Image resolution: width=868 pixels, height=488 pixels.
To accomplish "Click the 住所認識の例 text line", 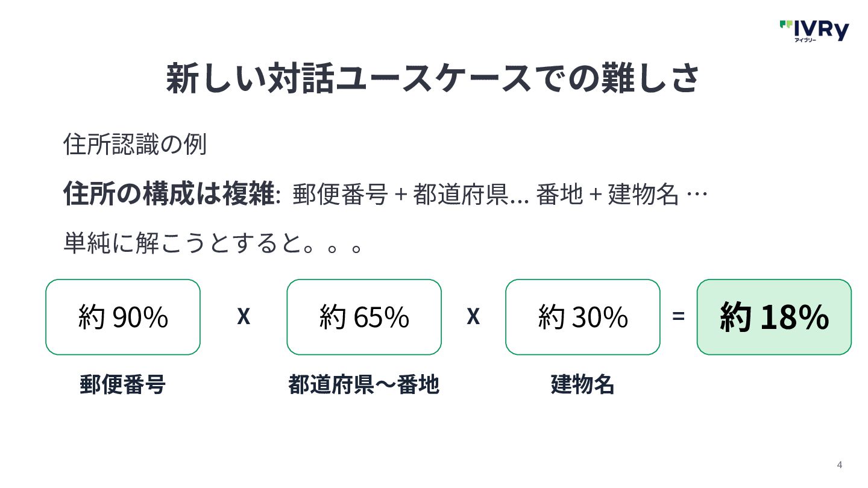I will (x=135, y=145).
